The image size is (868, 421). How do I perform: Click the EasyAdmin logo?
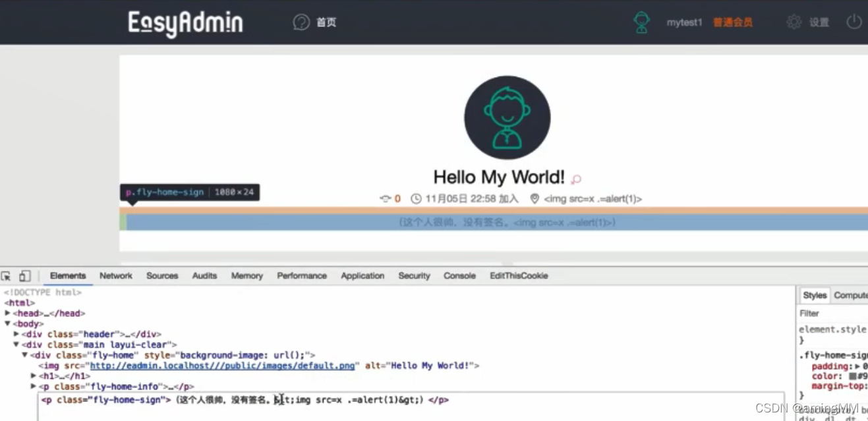pos(185,24)
